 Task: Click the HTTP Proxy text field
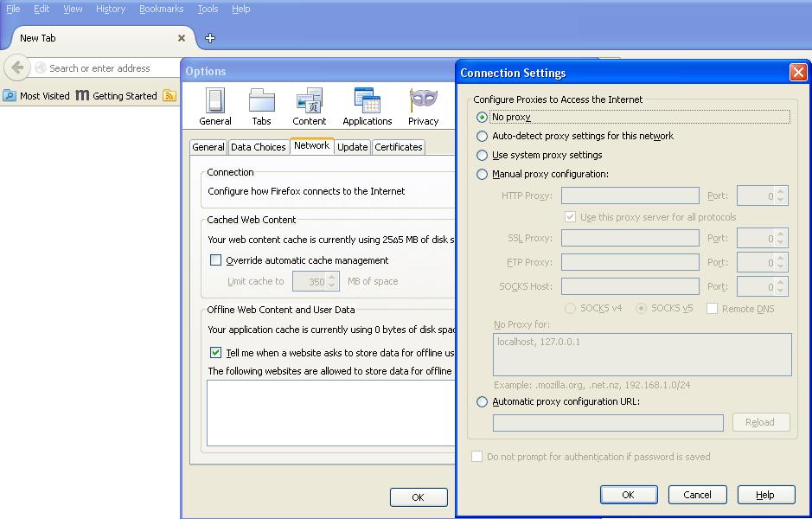[630, 195]
